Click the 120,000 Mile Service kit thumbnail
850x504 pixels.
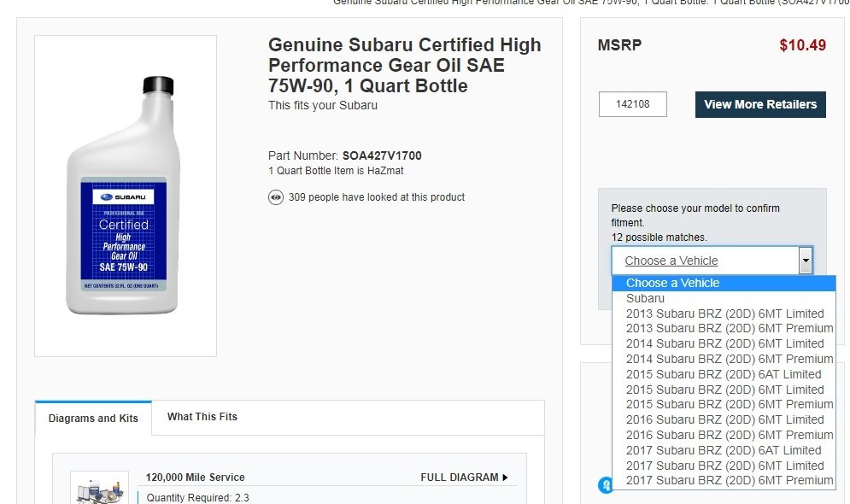tap(100, 489)
